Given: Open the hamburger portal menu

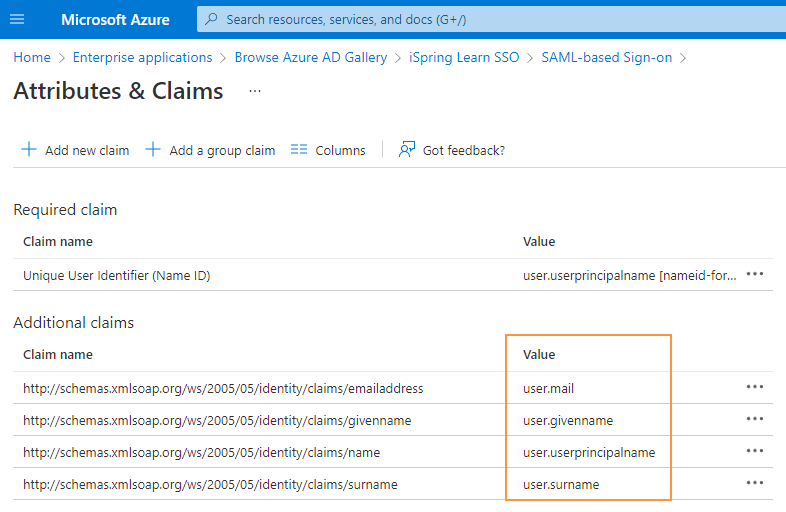Looking at the screenshot, I should tap(17, 20).
